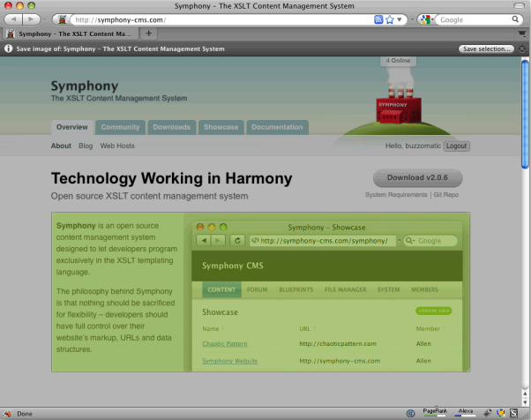Click the 'Technology Working in Harmony' heading
531x420 pixels.
click(171, 178)
